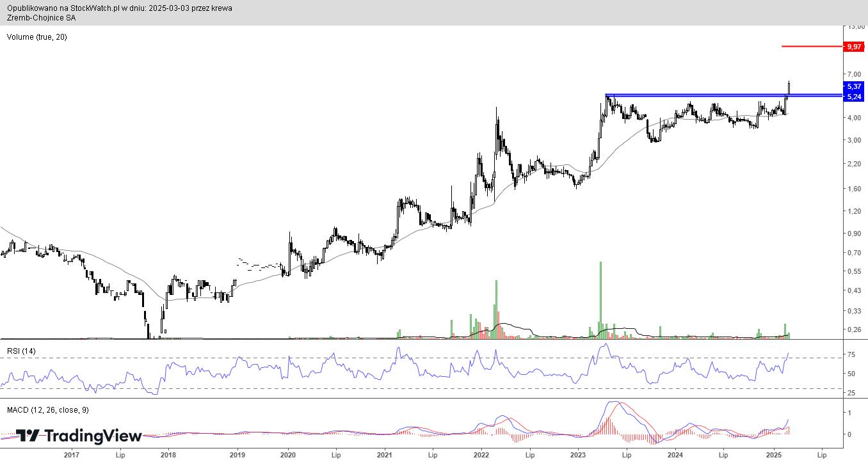Click the tallest green volume bar in 2023
Image resolution: width=868 pixels, height=460 pixels.
pos(600,299)
